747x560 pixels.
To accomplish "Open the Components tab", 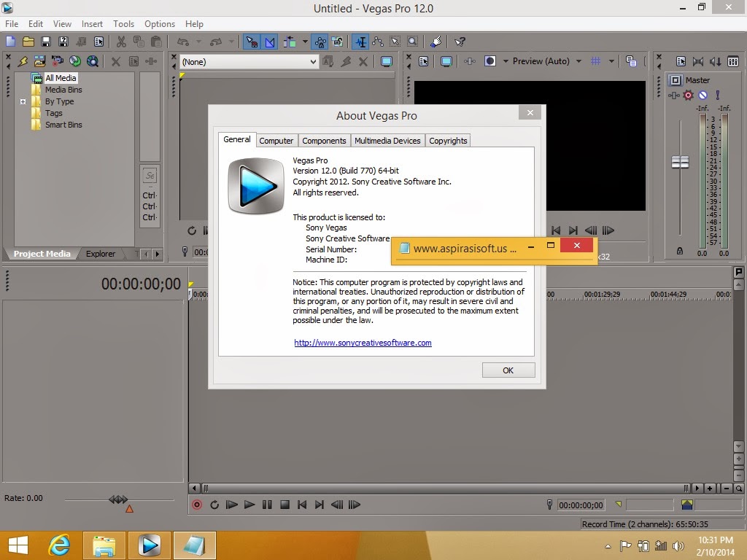I will [324, 141].
